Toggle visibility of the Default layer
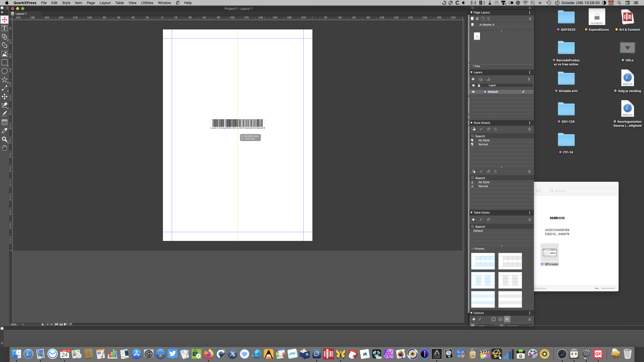Image resolution: width=644 pixels, height=362 pixels. click(473, 92)
